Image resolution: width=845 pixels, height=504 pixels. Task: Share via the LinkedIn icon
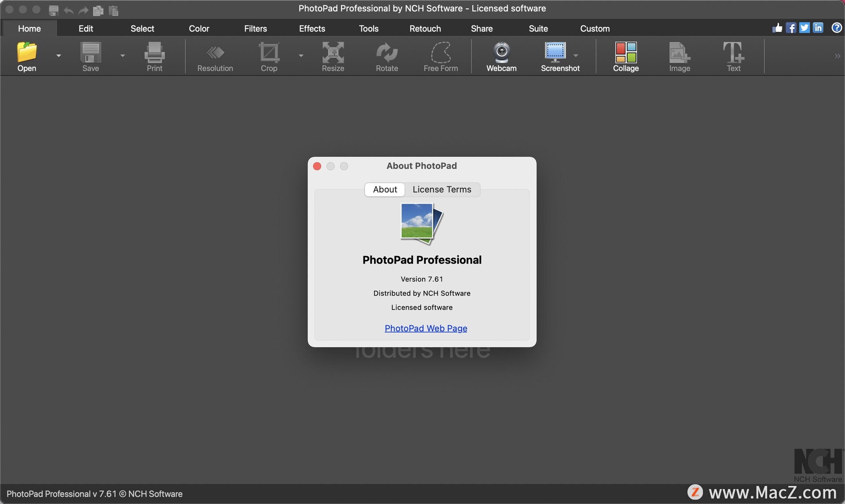click(x=818, y=28)
